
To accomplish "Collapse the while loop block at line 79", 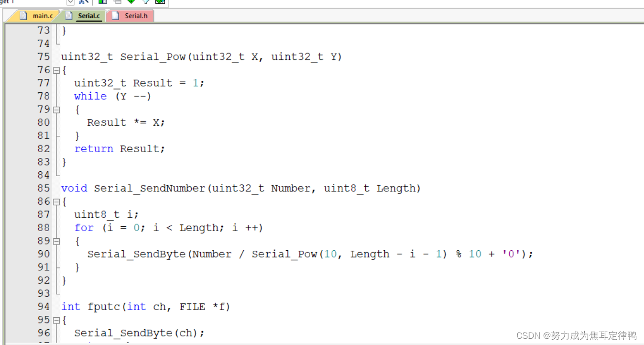I will [x=56, y=110].
